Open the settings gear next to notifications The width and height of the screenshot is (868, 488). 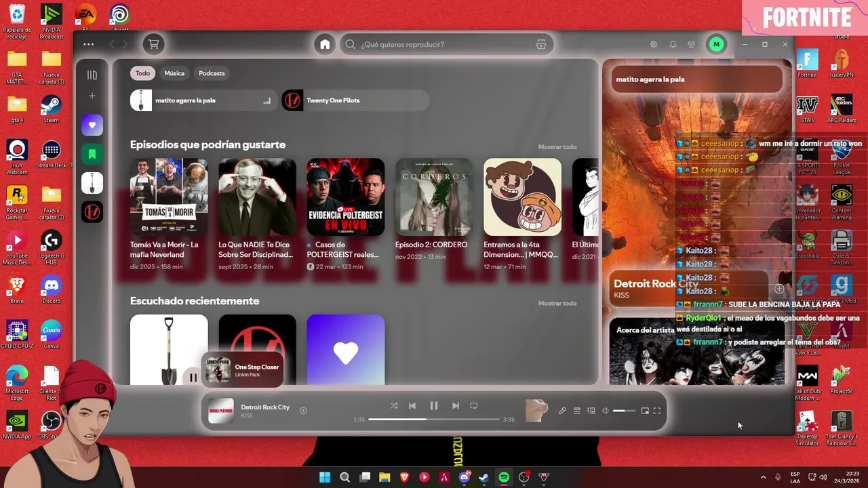(654, 44)
